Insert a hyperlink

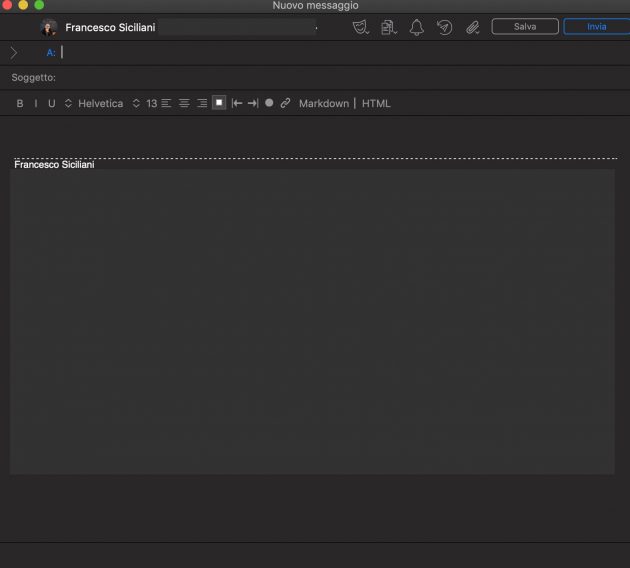(285, 103)
